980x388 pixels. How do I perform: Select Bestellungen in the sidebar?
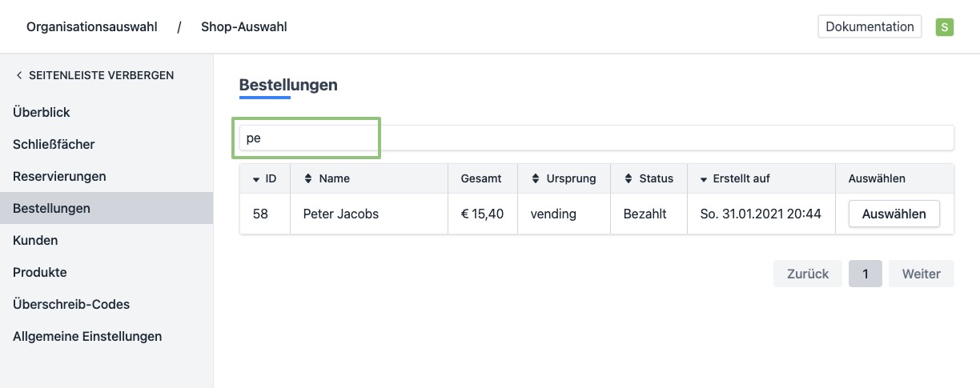[x=51, y=208]
